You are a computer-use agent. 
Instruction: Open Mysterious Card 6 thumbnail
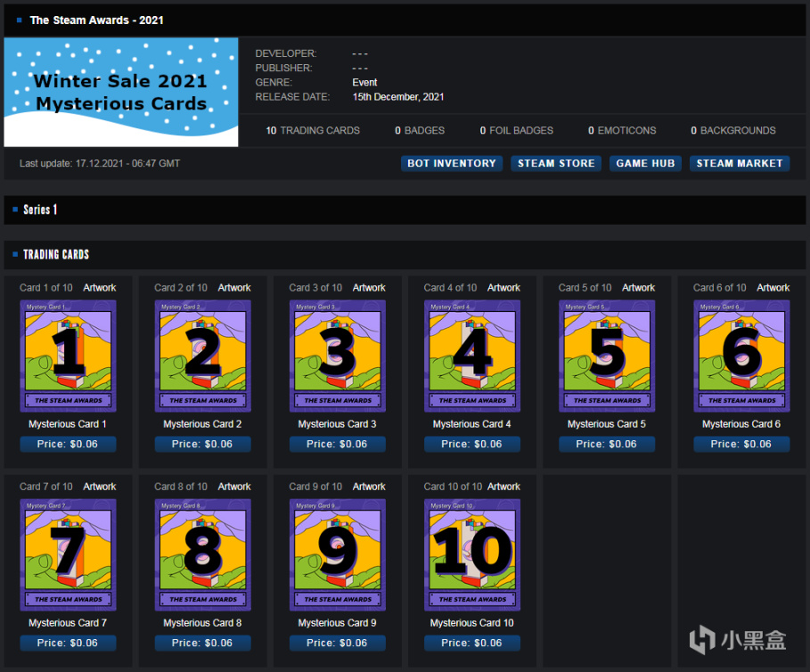[x=741, y=356]
